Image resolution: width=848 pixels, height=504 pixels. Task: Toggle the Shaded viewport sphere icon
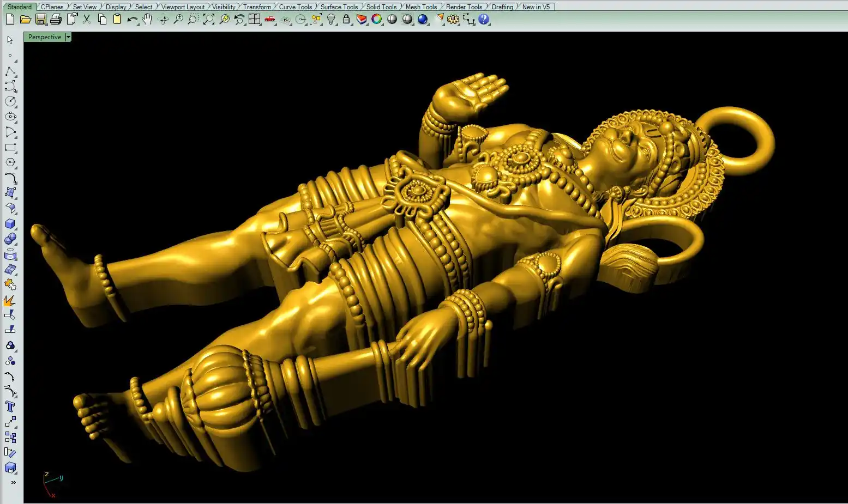pos(392,20)
